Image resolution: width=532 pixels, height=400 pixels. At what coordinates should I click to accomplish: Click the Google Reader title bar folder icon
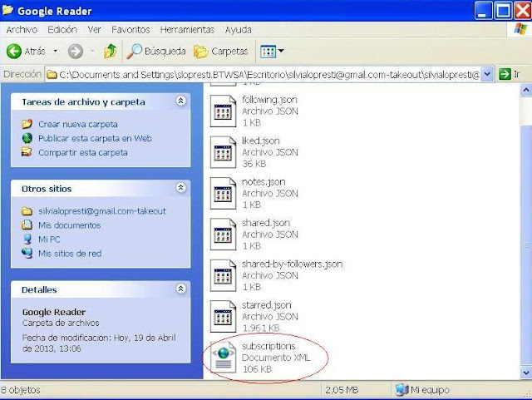[7, 10]
